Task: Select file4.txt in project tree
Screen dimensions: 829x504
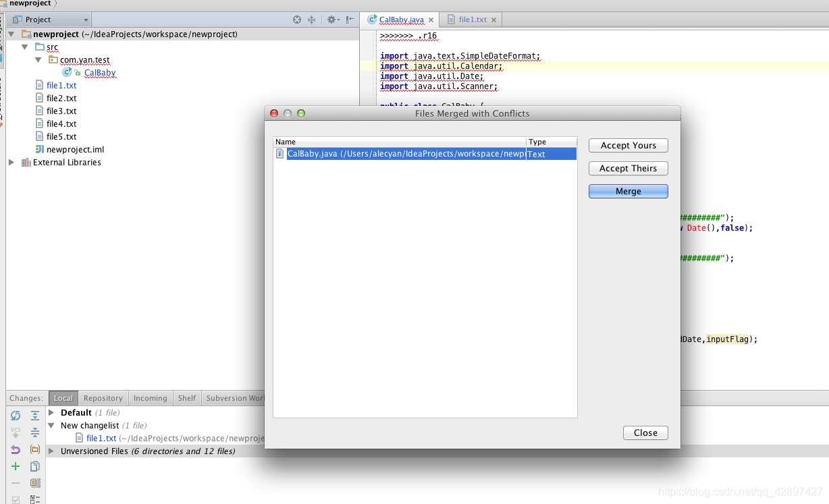Action: [61, 124]
